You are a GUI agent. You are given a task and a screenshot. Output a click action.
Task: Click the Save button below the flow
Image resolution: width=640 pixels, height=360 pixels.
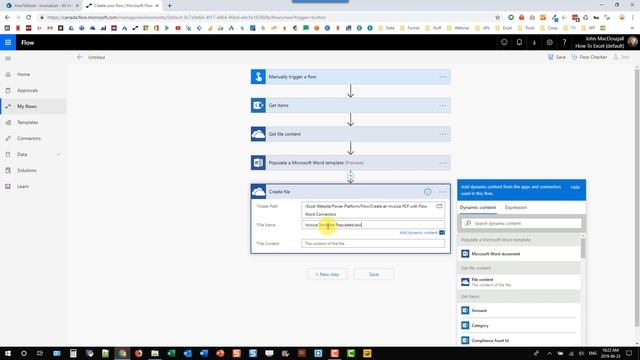pos(373,274)
